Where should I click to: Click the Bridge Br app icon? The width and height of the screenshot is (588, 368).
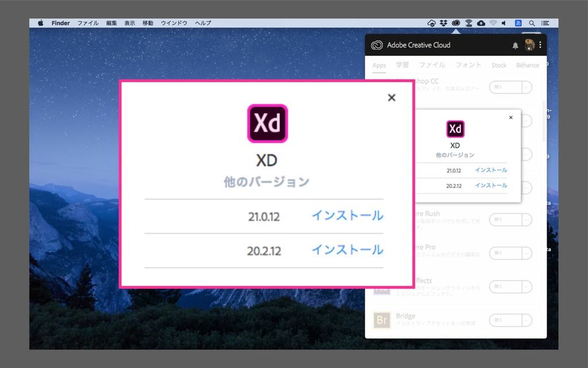[382, 320]
